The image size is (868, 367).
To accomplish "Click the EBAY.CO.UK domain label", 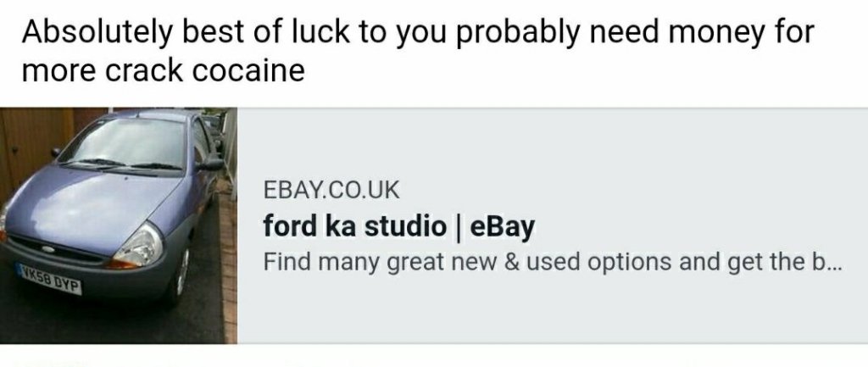I will 331,191.
